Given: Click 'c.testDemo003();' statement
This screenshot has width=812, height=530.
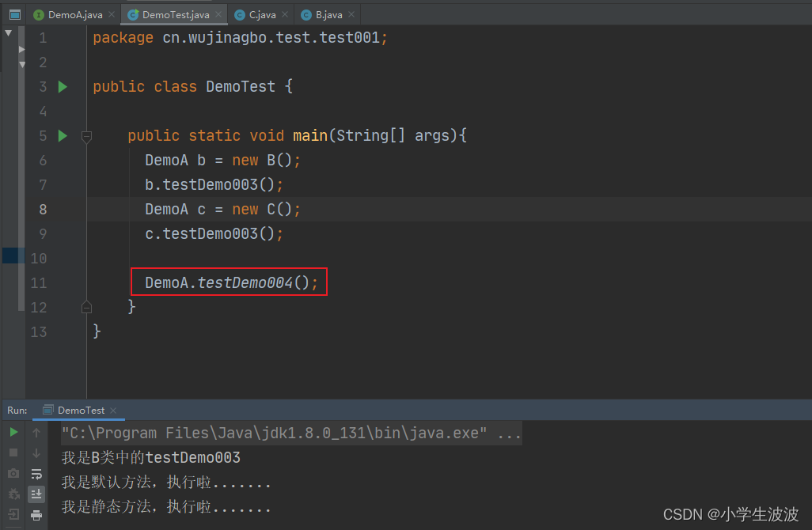Looking at the screenshot, I should point(214,234).
